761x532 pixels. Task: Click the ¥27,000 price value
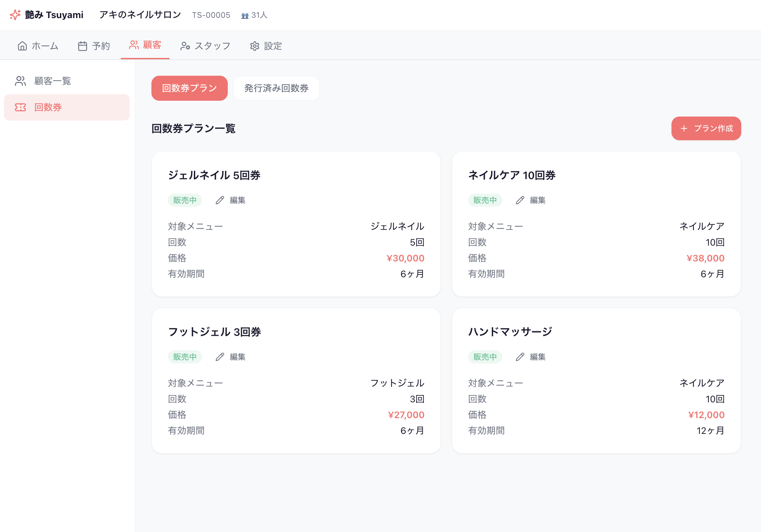point(406,415)
